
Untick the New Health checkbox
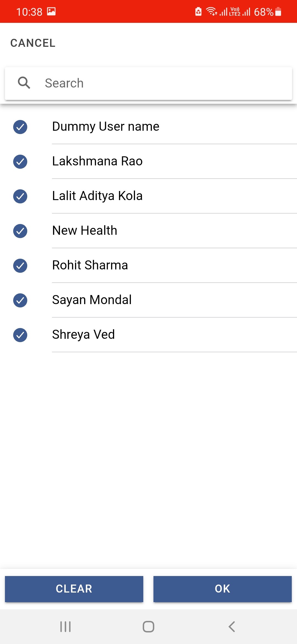coord(20,231)
